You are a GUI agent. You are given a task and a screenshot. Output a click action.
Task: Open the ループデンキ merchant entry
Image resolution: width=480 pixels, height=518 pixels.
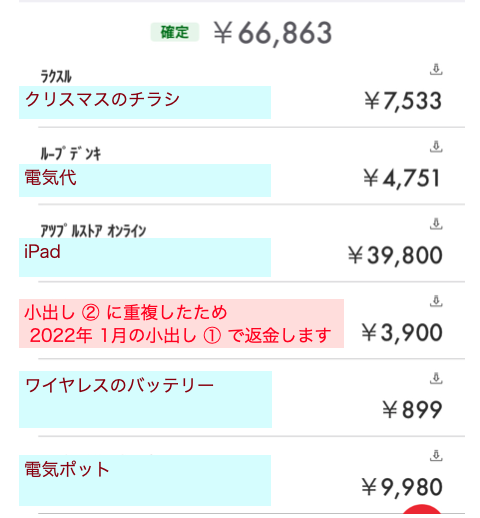pos(70,154)
